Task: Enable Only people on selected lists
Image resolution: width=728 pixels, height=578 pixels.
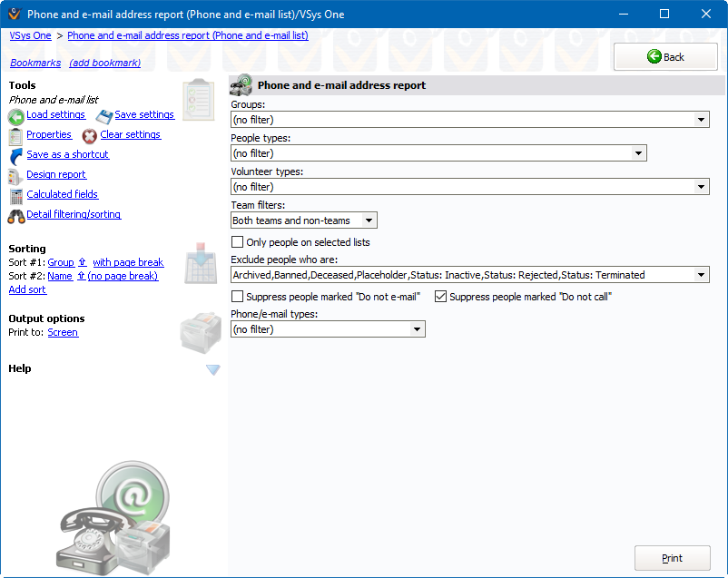Action: (x=238, y=242)
